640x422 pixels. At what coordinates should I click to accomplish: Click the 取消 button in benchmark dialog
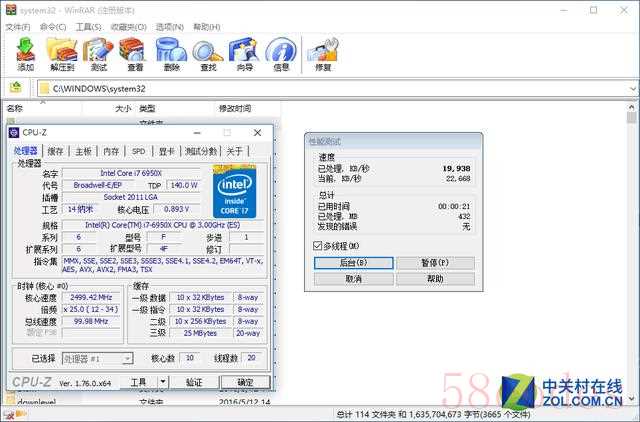tap(353, 279)
